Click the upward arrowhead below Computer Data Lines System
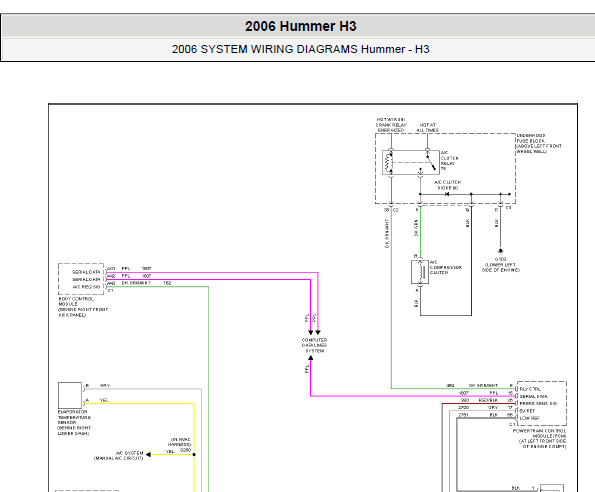This screenshot has width=595, height=492. click(x=310, y=358)
